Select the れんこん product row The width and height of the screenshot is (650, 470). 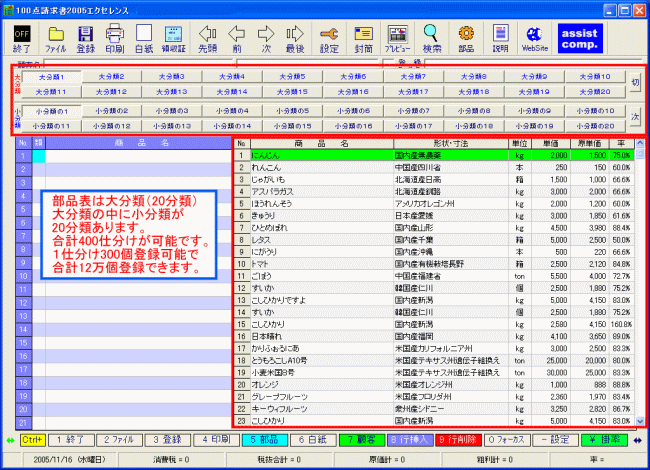434,167
